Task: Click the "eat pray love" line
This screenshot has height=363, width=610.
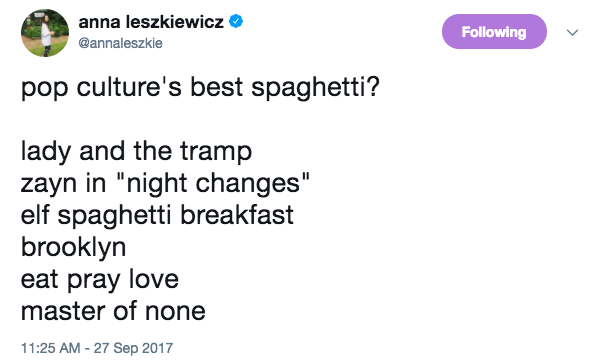Action: pyautogui.click(x=100, y=280)
